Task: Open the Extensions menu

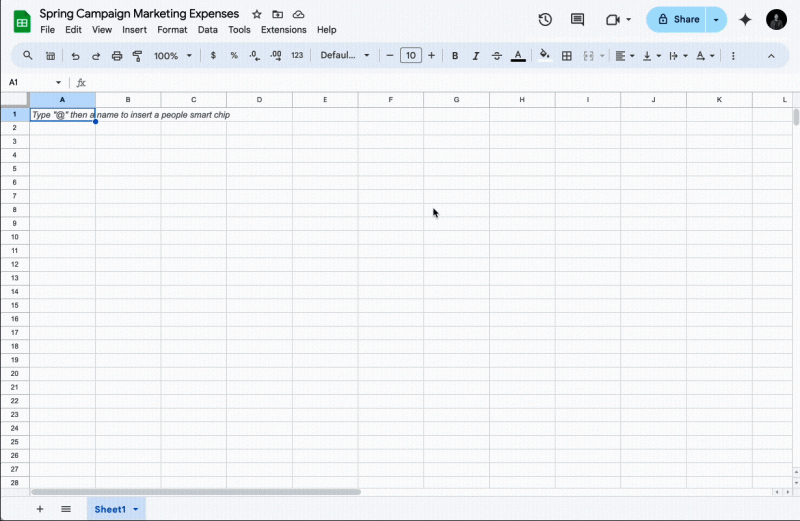Action: [x=283, y=30]
